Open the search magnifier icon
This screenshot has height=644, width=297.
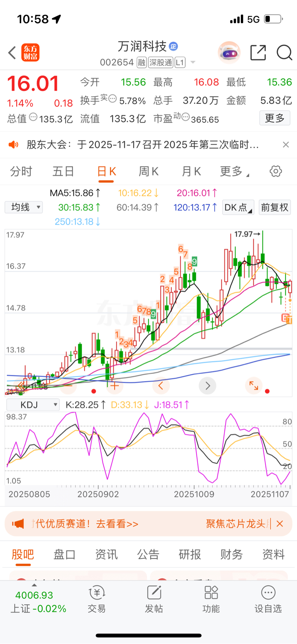click(284, 53)
